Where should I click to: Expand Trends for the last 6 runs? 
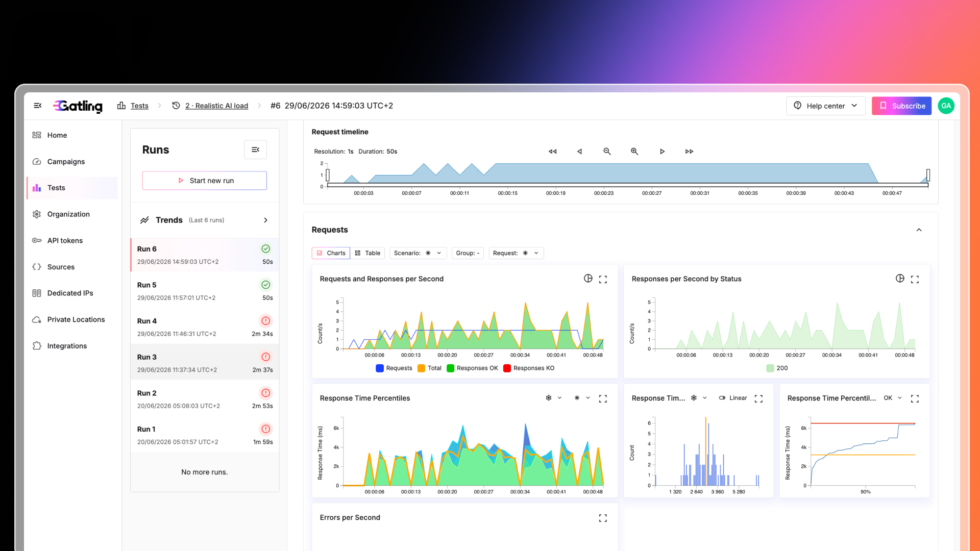(205, 220)
